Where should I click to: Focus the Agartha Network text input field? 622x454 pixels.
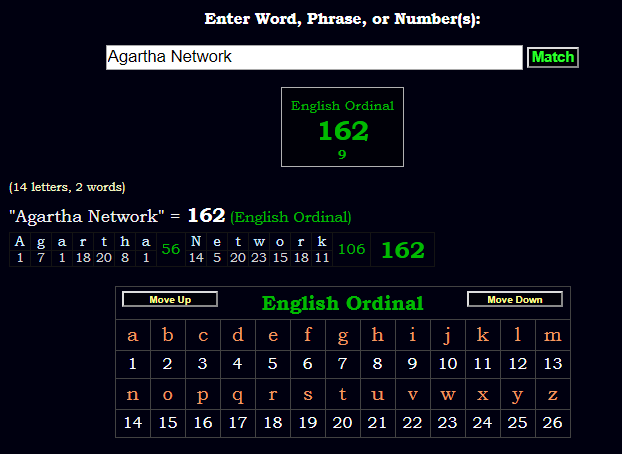pos(314,57)
